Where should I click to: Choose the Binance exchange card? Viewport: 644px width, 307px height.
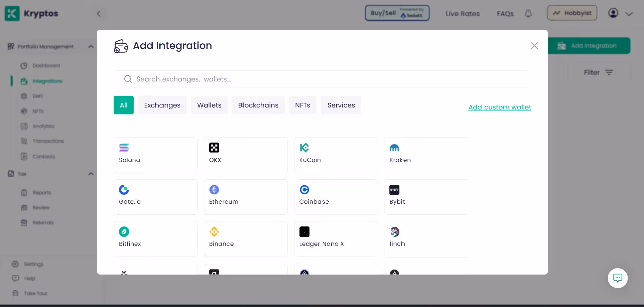pyautogui.click(x=246, y=239)
